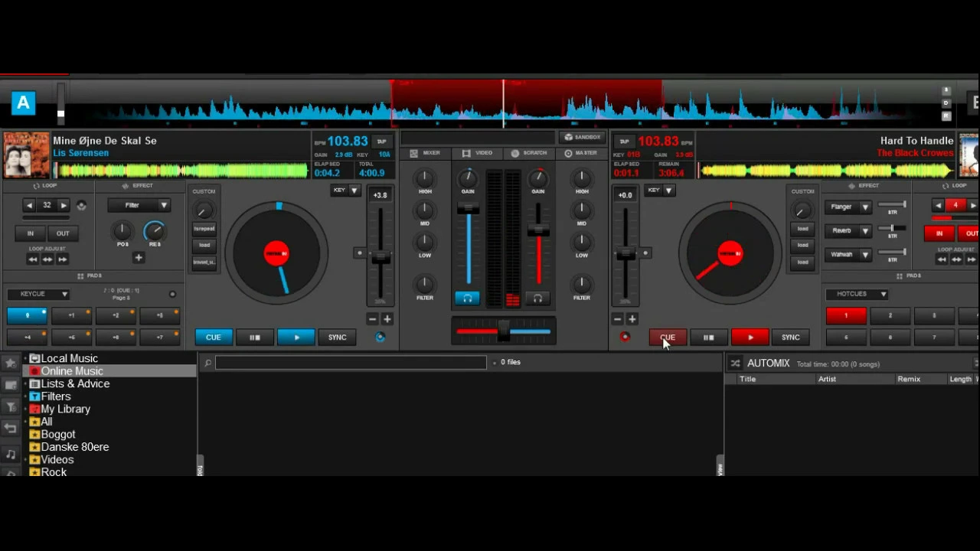Trigger right deck hotcue pad 1
This screenshot has height=551, width=980.
846,315
